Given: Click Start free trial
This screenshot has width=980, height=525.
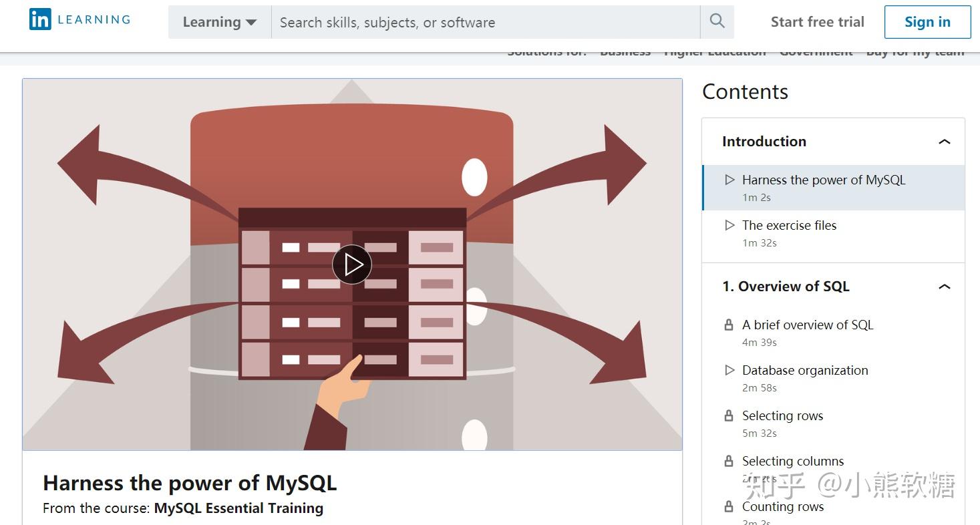Looking at the screenshot, I should coord(817,21).
